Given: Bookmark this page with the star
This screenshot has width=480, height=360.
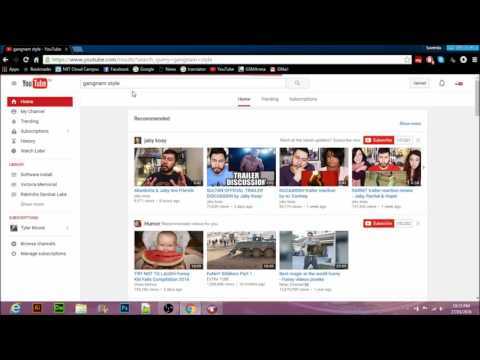Looking at the screenshot, I should [407, 60].
